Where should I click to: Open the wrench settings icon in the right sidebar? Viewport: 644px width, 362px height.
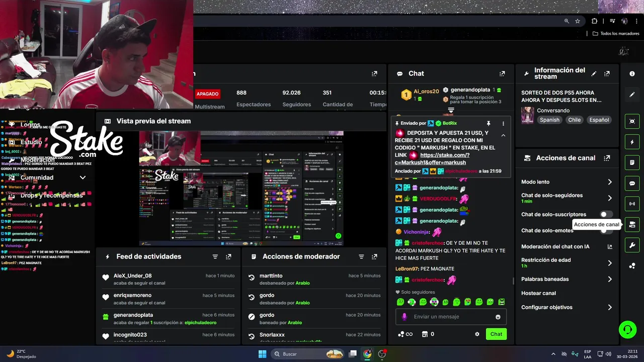click(x=632, y=245)
